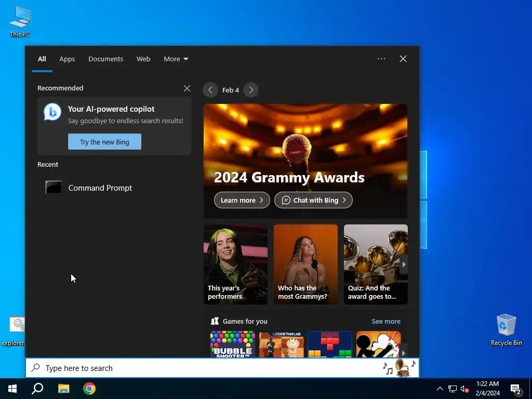Open the network status tray icon
The height and width of the screenshot is (399, 532).
(x=453, y=389)
